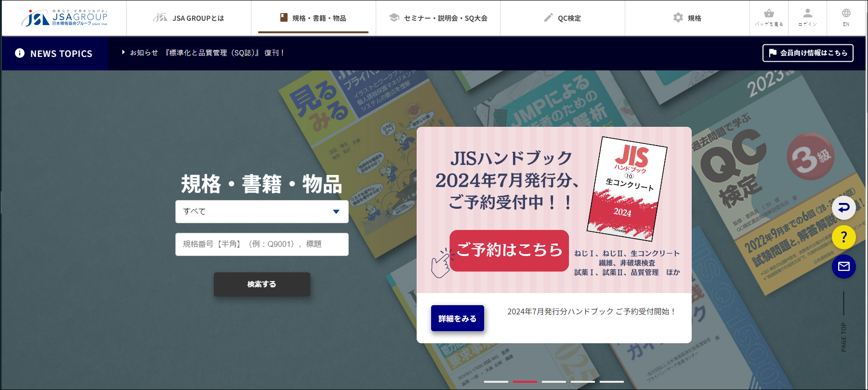
Task: Select the first carousel slide indicator
Action: pos(496,381)
